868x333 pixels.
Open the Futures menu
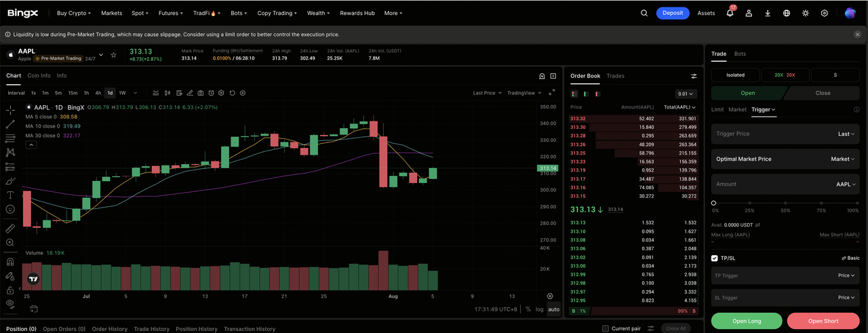170,13
